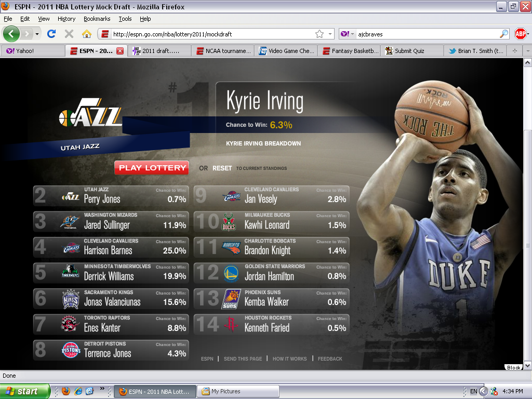The height and width of the screenshot is (399, 532).
Task: Select Kenneth Faried pick 14 card
Action: pos(271,324)
